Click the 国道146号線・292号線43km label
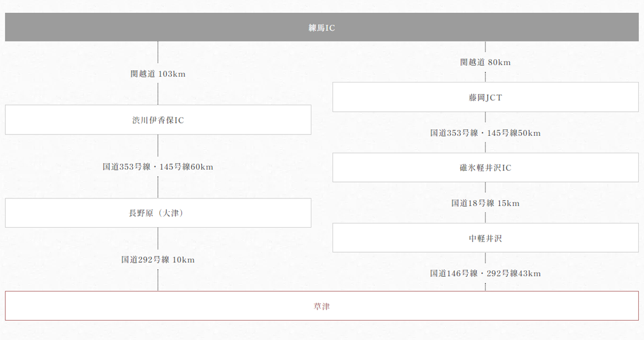The image size is (644, 340). pyautogui.click(x=485, y=273)
